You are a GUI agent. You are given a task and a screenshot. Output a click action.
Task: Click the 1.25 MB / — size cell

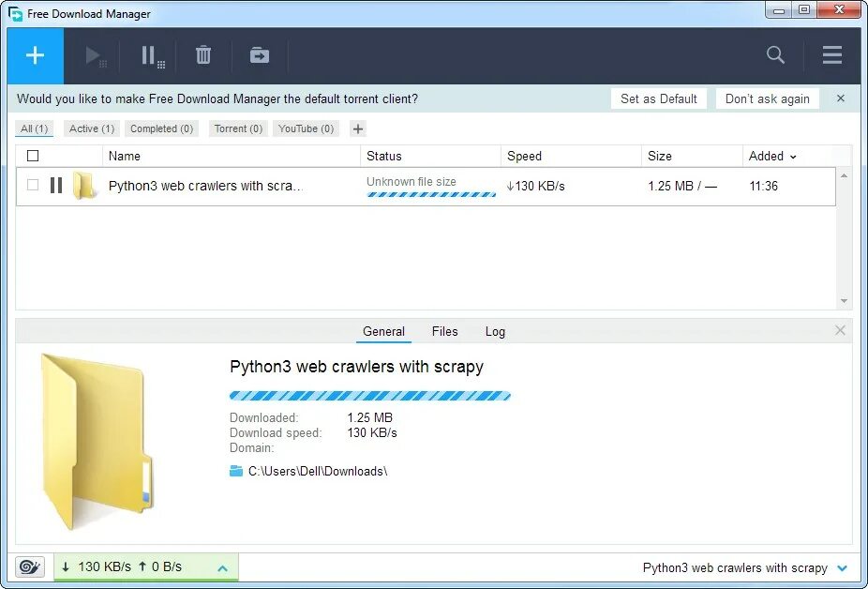(x=682, y=187)
